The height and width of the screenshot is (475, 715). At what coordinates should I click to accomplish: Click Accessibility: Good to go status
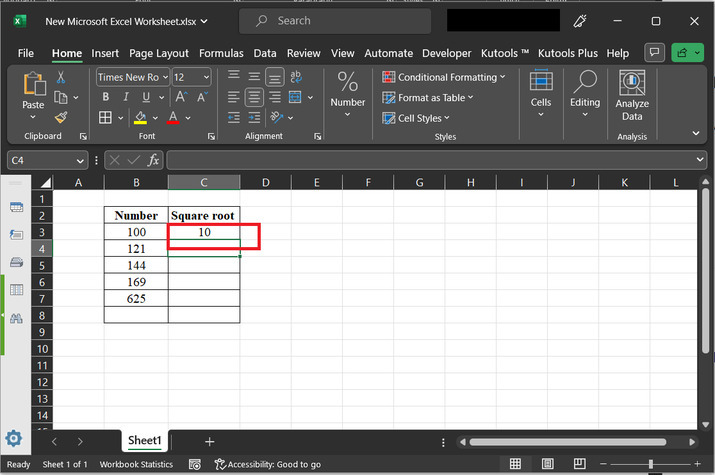(266, 464)
